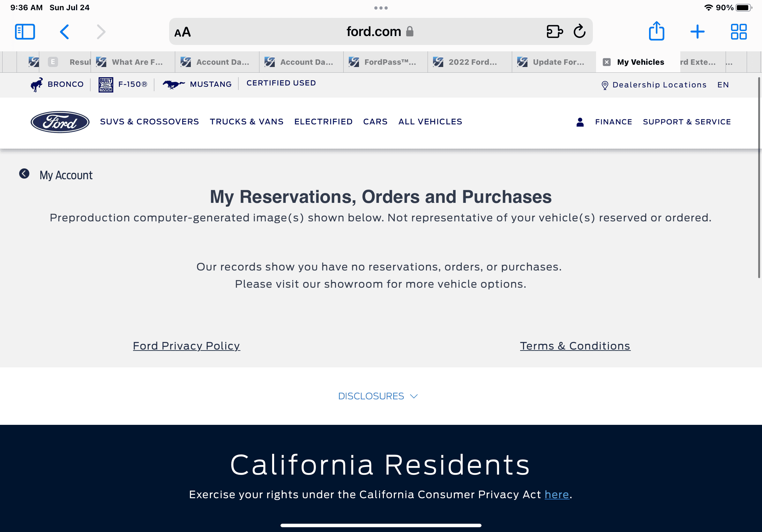Tap the back arrow beside My Account
762x532 pixels.
24,174
